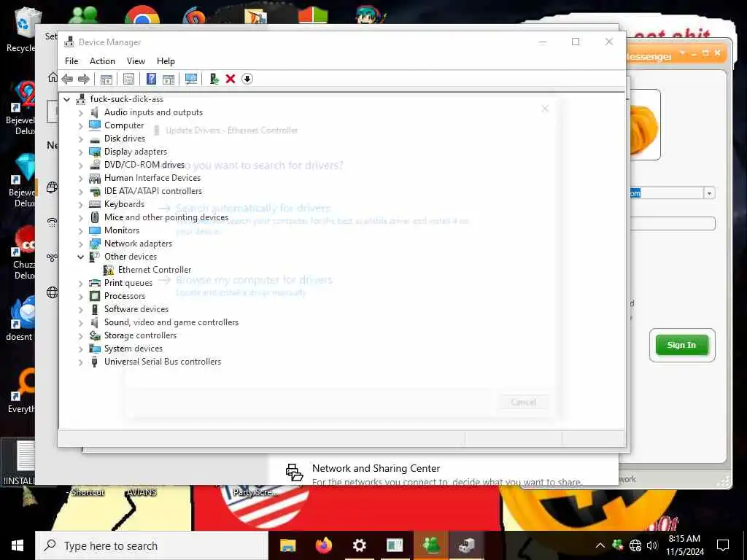
Task: Select the 'Display adapters' label
Action: coord(136,152)
